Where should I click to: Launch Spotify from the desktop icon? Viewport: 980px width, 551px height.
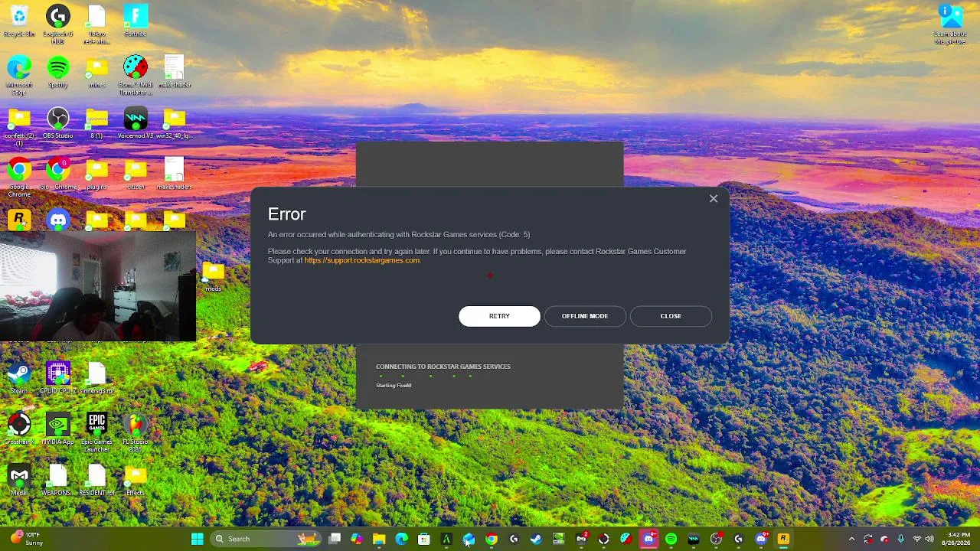click(x=58, y=72)
